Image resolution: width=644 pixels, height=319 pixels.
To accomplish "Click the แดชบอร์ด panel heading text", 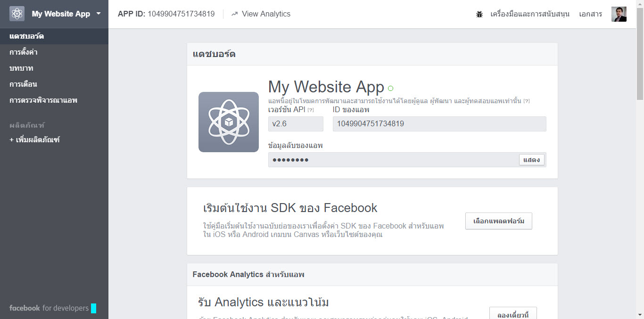I will (x=214, y=54).
